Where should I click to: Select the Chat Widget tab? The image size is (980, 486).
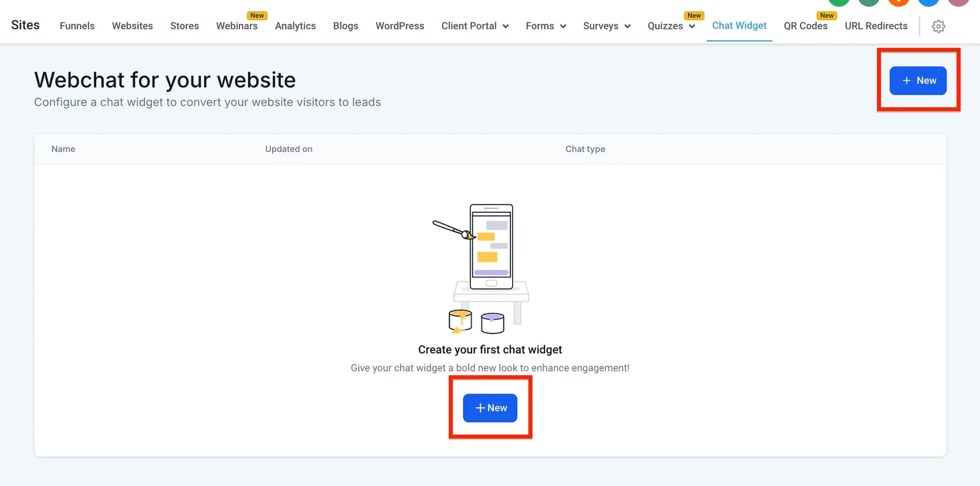click(739, 26)
